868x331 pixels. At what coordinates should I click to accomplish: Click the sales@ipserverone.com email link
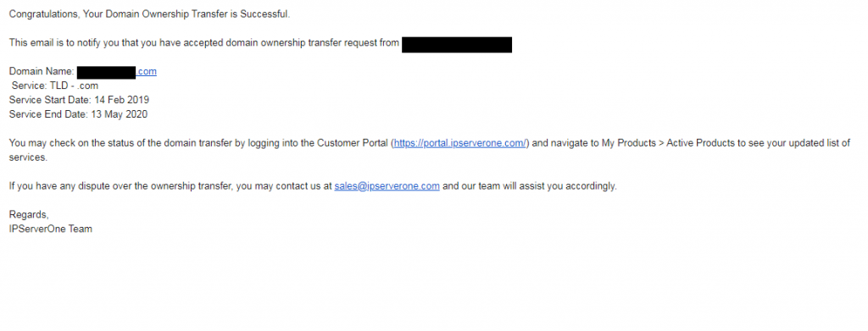[x=387, y=186]
